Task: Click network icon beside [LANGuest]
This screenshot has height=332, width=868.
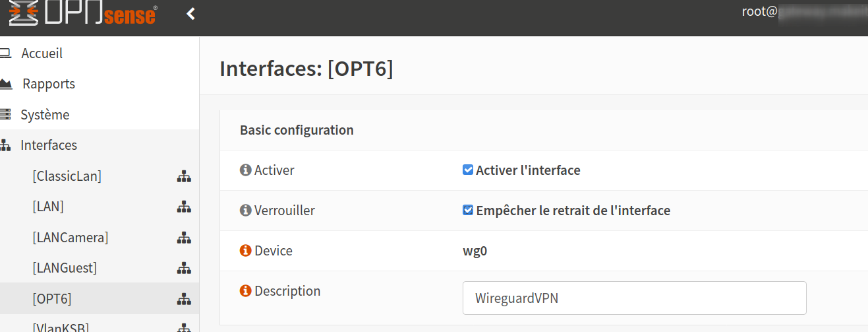Action: coord(184,268)
